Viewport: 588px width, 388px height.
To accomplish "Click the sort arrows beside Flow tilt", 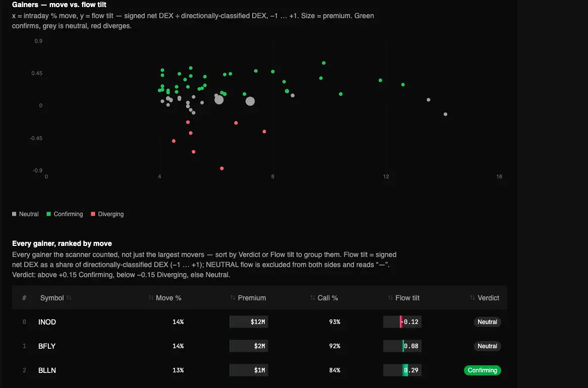I will coord(390,298).
